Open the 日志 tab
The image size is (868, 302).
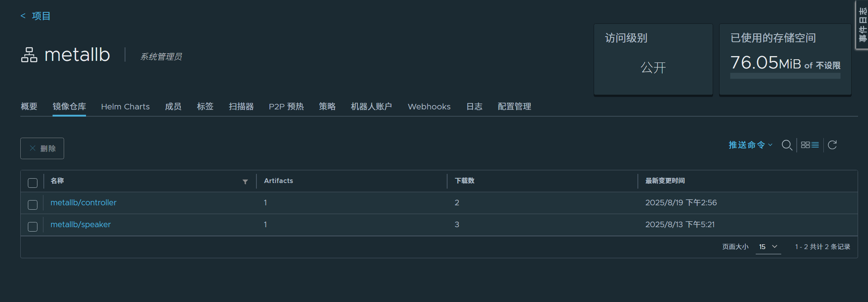[x=474, y=107]
